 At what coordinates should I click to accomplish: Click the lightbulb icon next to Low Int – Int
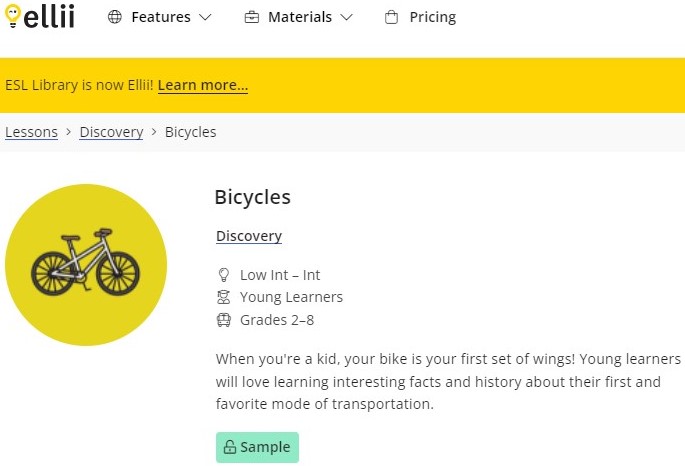[x=224, y=275]
